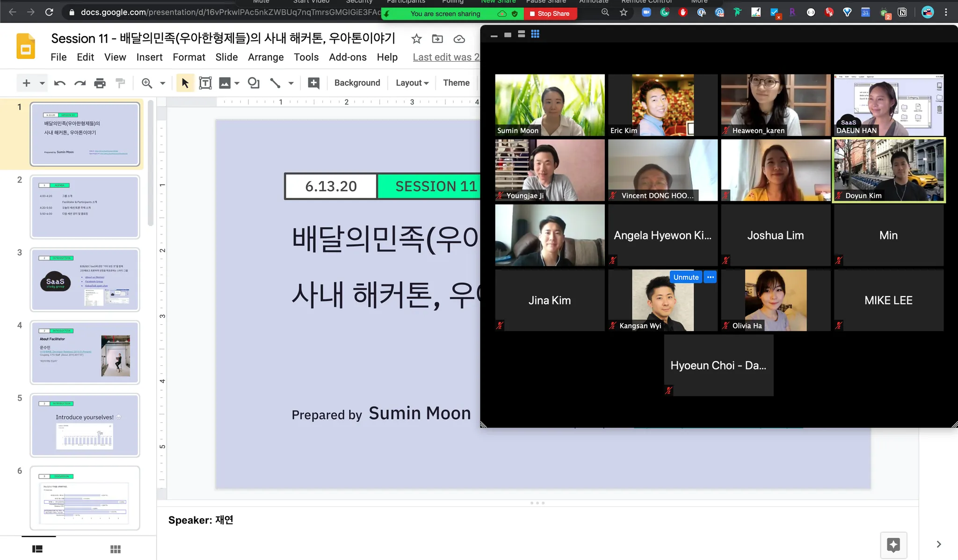Select Zoom gallery view layout icon
The image size is (958, 560).
pyautogui.click(x=535, y=34)
